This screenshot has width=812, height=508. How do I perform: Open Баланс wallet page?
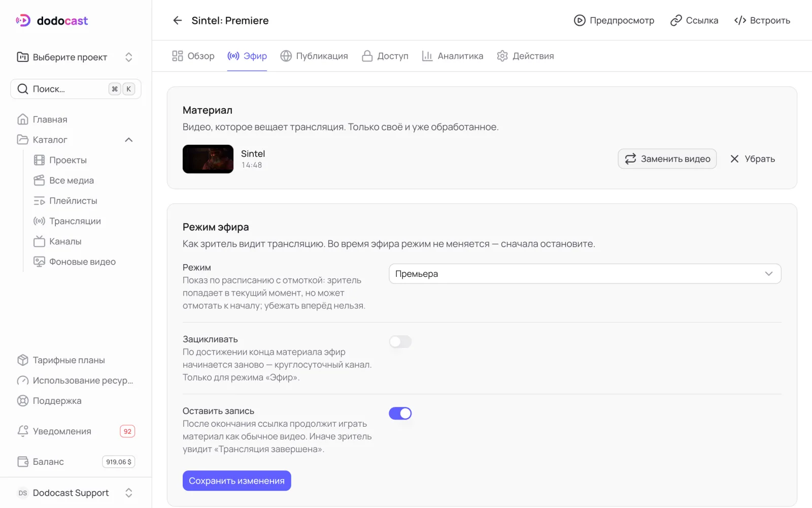click(x=76, y=462)
